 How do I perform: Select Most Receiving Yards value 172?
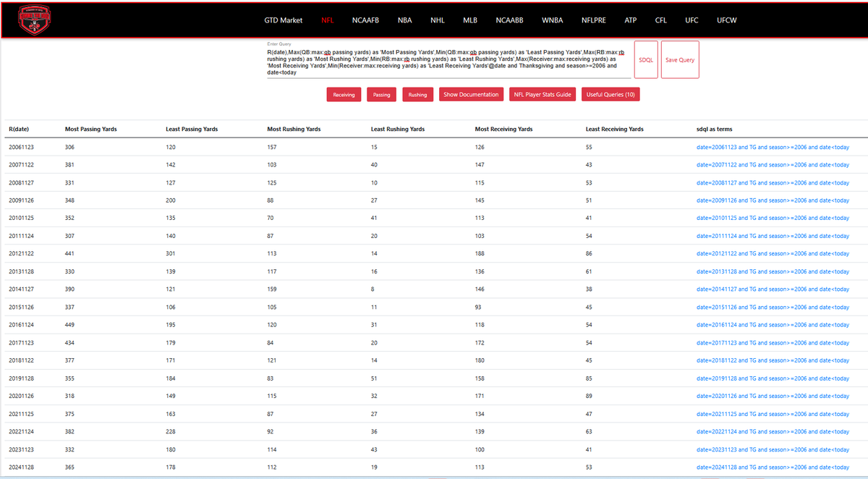coord(480,343)
